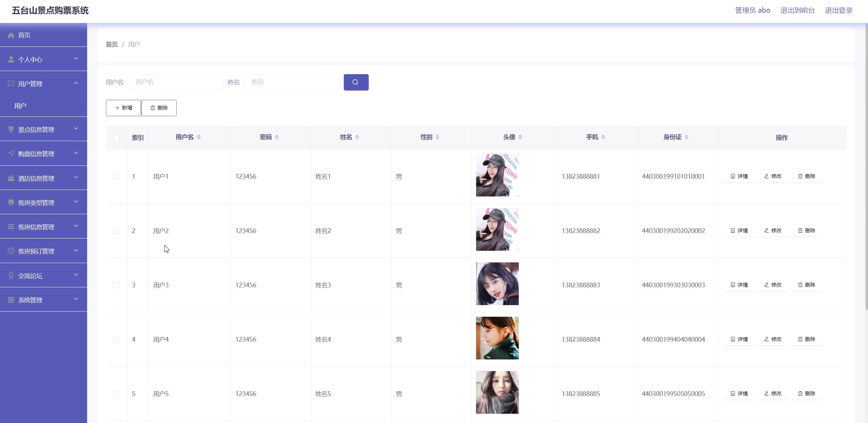Select the row checkbox for 用户4
The height and width of the screenshot is (423, 868).
click(x=116, y=340)
